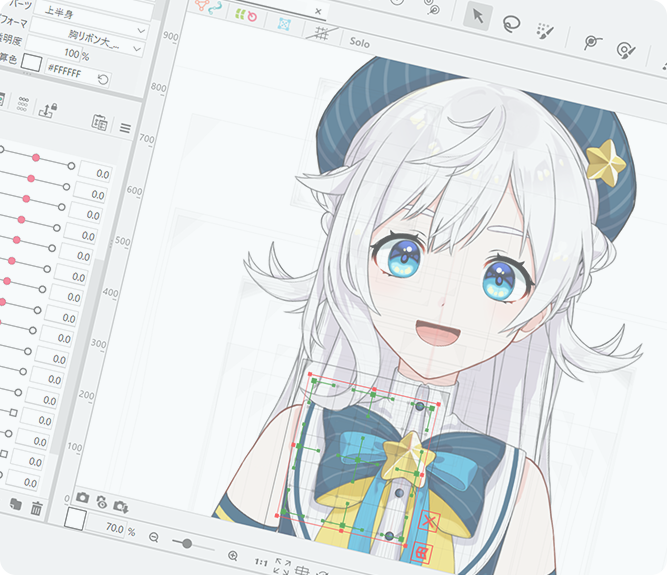Click the white multiply color swatch

32,63
